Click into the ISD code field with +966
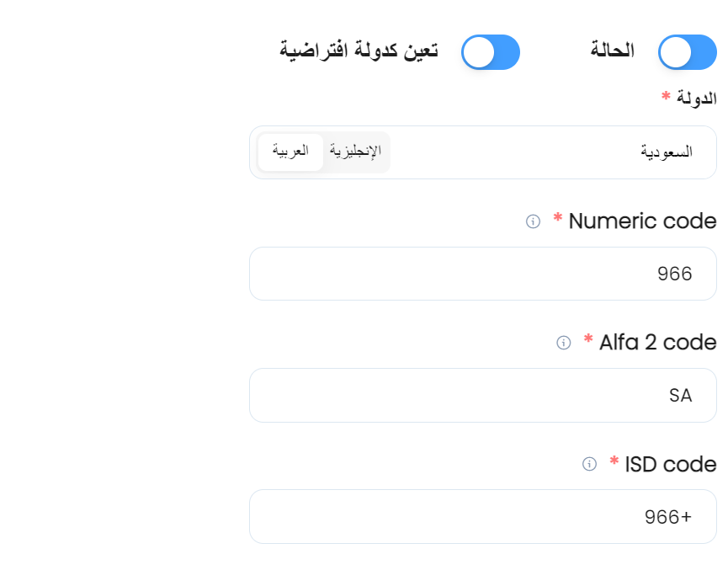 point(483,517)
